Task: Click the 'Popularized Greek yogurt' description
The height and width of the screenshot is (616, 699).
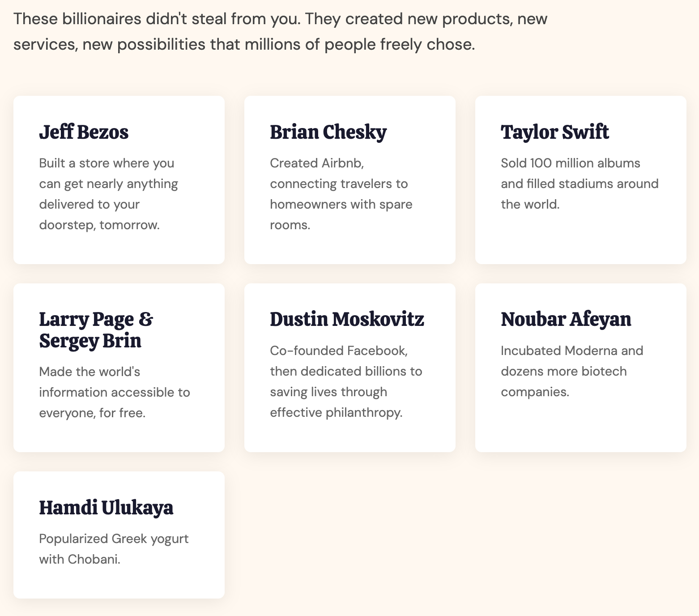Action: (x=114, y=539)
